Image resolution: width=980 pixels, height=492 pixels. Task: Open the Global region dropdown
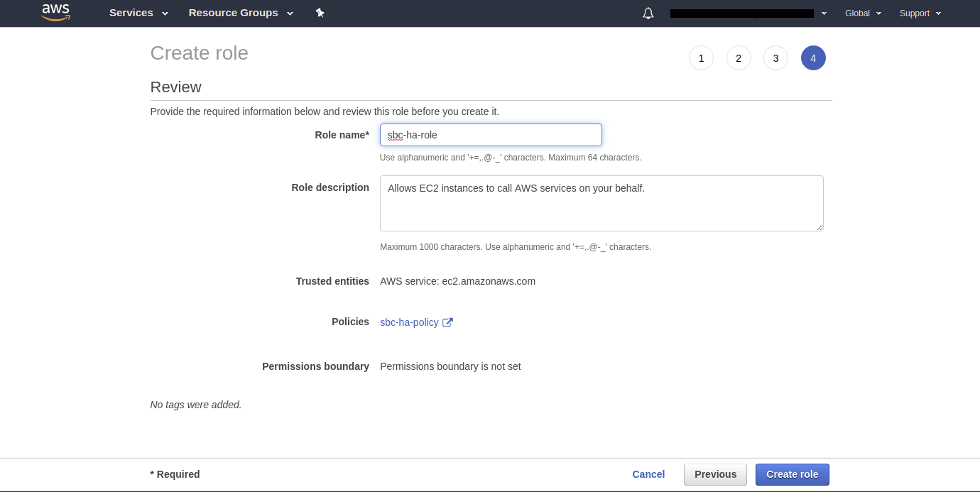(863, 13)
